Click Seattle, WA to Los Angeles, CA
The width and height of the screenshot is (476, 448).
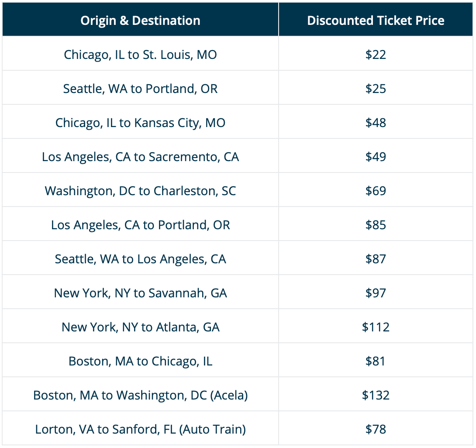(140, 259)
